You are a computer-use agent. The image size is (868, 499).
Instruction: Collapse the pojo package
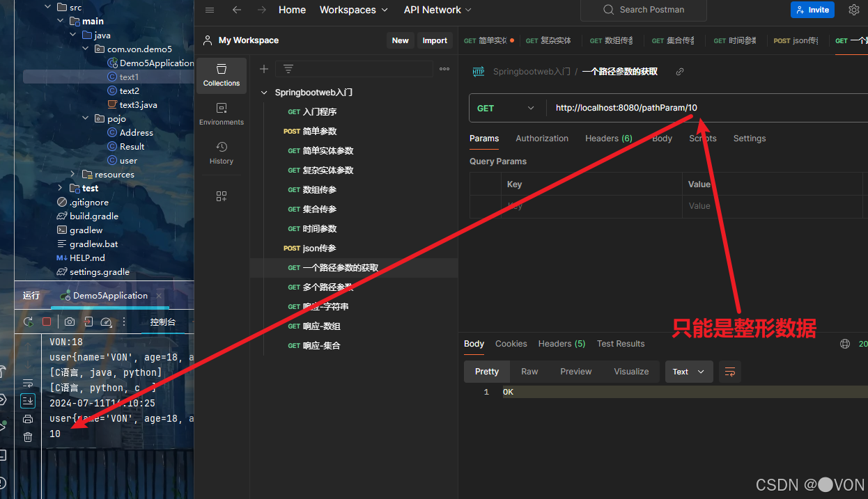[85, 118]
